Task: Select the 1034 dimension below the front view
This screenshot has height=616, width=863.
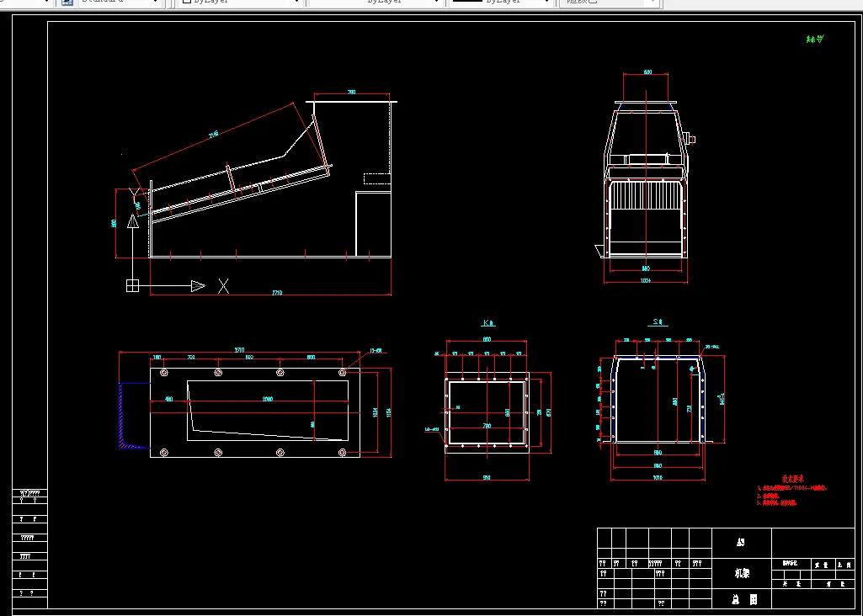Action: point(646,280)
